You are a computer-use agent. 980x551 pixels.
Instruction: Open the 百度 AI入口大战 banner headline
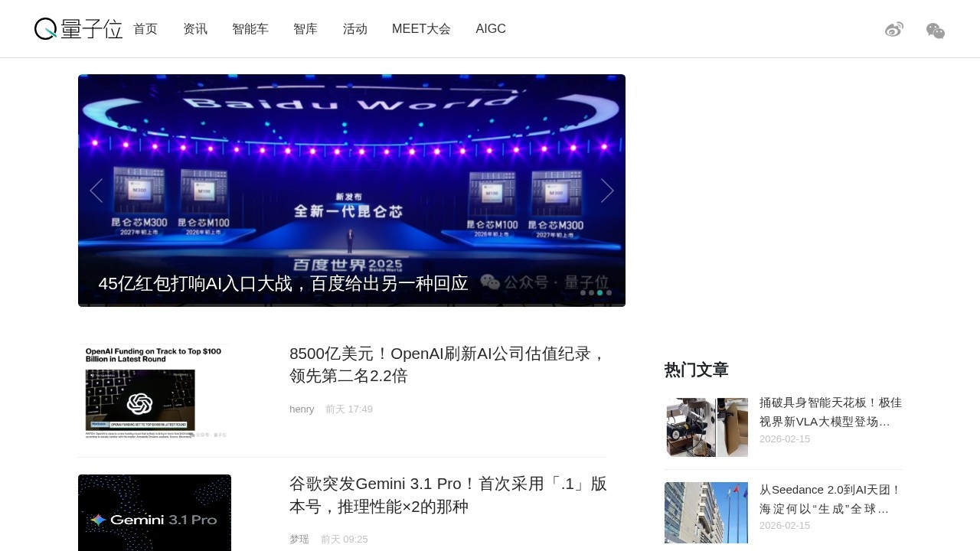283,283
